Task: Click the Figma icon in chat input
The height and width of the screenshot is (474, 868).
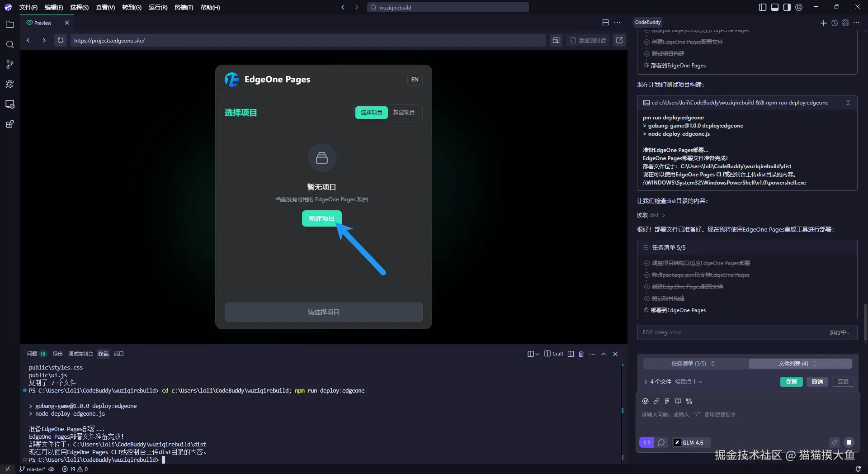Action: tap(667, 401)
